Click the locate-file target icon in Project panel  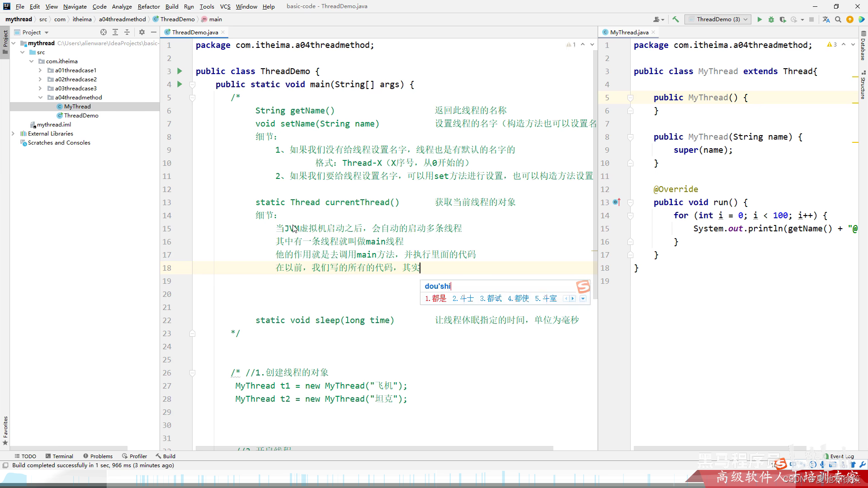pos(104,32)
